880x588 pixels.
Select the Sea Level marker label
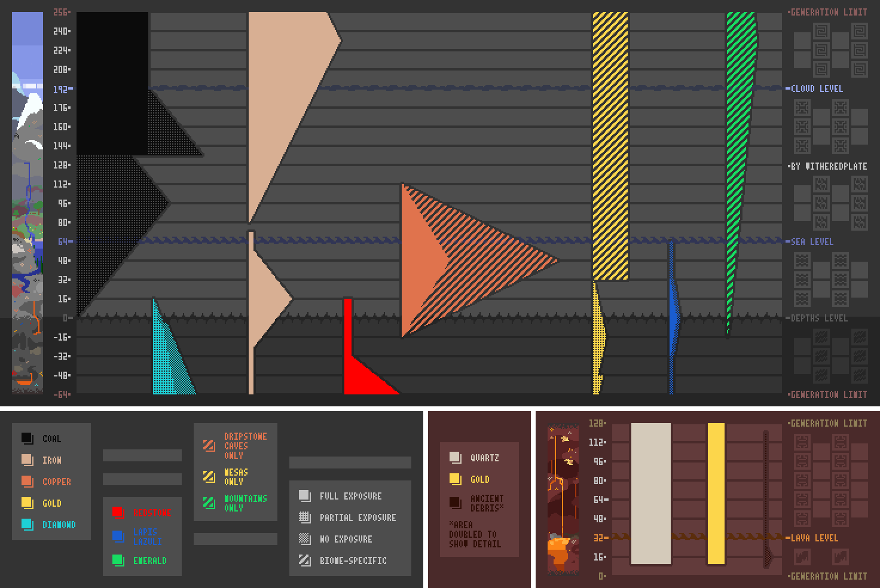(x=812, y=241)
